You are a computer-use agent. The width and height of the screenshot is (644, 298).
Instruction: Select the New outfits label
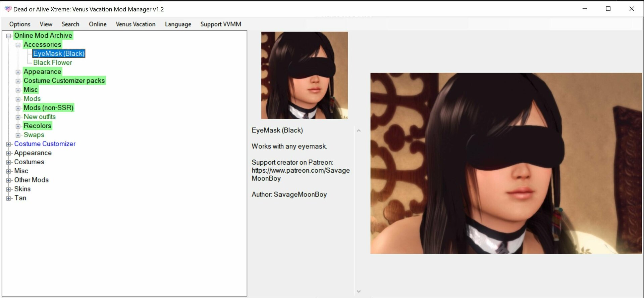point(40,117)
